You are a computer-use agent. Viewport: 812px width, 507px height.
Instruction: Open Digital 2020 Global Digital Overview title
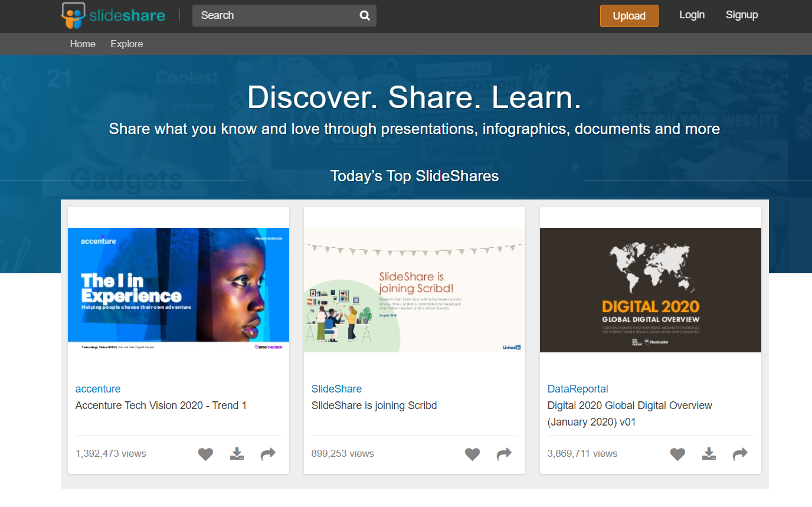[630, 414]
